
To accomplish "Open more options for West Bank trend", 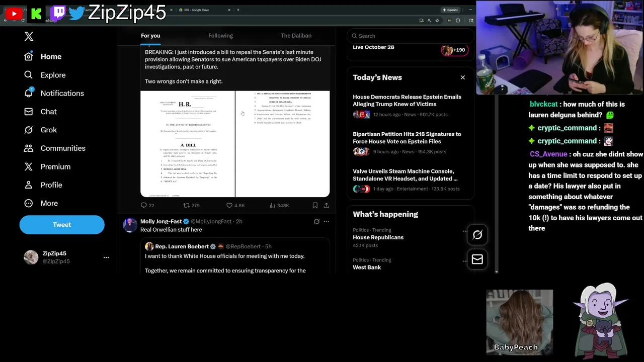I will [x=464, y=261].
